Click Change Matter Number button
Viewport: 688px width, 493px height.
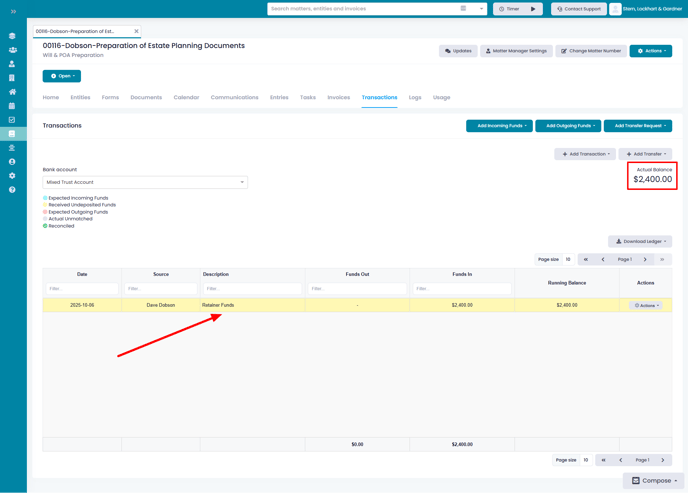(x=591, y=51)
